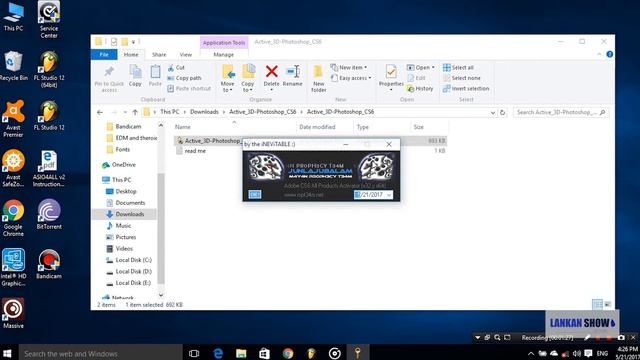Click Invert selection in the ribbon
640x360 pixels.
pos(466,88)
